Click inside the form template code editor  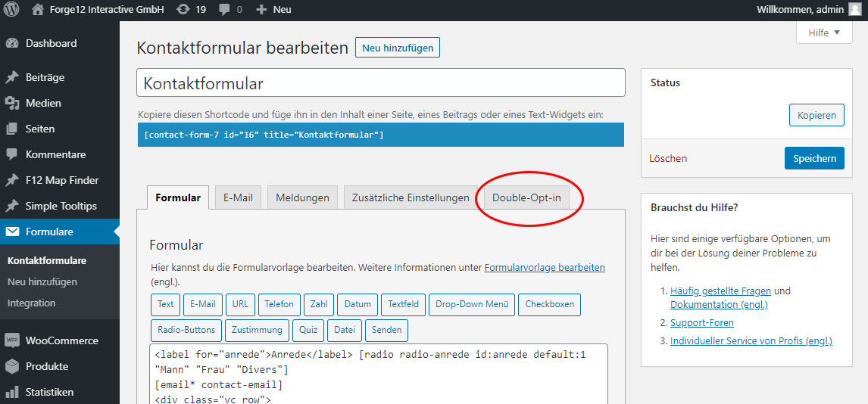point(379,374)
